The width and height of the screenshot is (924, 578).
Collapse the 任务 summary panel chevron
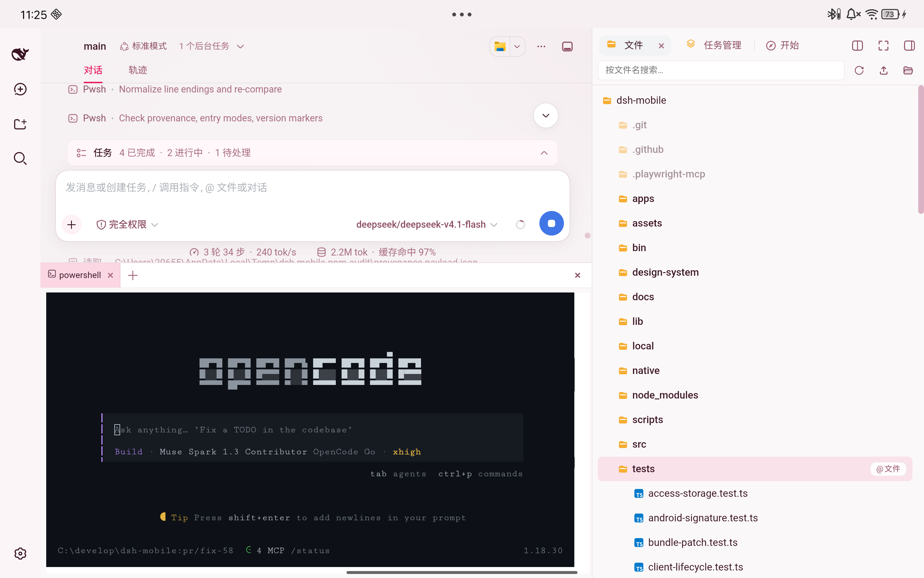click(544, 153)
